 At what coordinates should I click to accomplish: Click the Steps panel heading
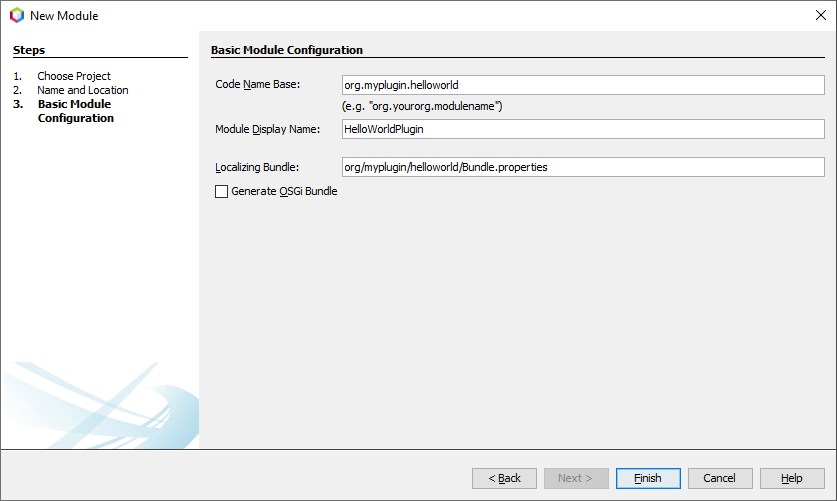[29, 50]
